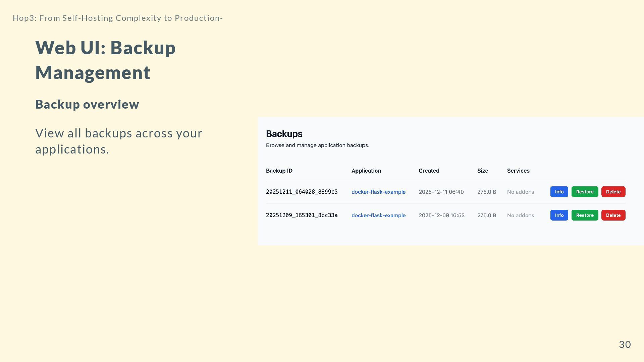Click Delete button for 20251211 backup
This screenshot has width=644, height=362.
coord(613,192)
